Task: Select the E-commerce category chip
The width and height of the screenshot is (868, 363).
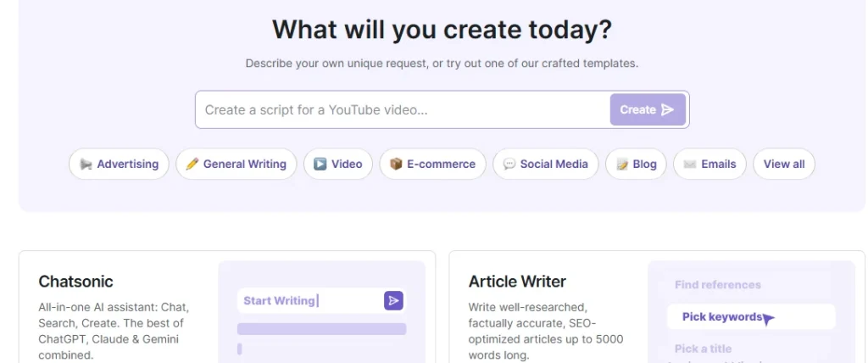Action: [x=433, y=164]
